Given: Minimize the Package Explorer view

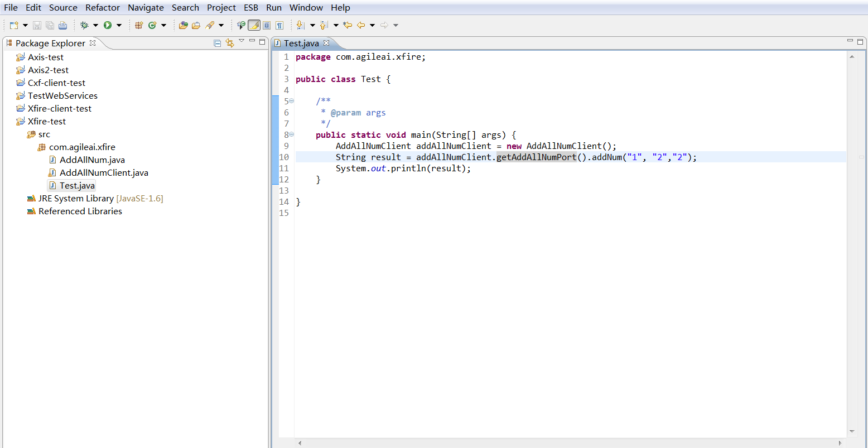Looking at the screenshot, I should pos(252,41).
